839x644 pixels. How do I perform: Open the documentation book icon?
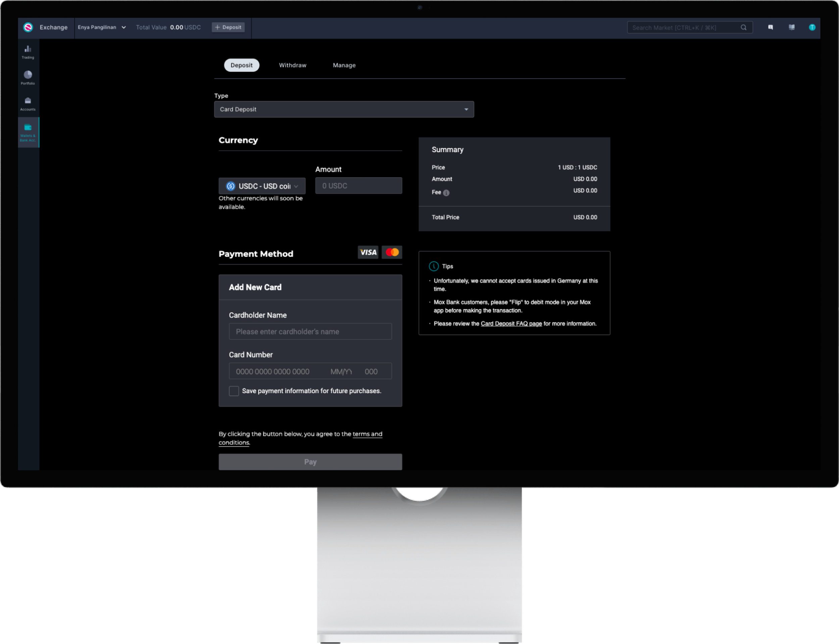[791, 27]
